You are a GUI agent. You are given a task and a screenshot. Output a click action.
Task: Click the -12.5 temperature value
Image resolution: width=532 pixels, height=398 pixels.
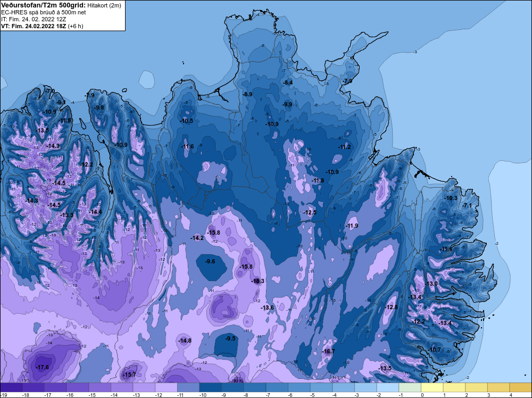pyautogui.click(x=310, y=212)
